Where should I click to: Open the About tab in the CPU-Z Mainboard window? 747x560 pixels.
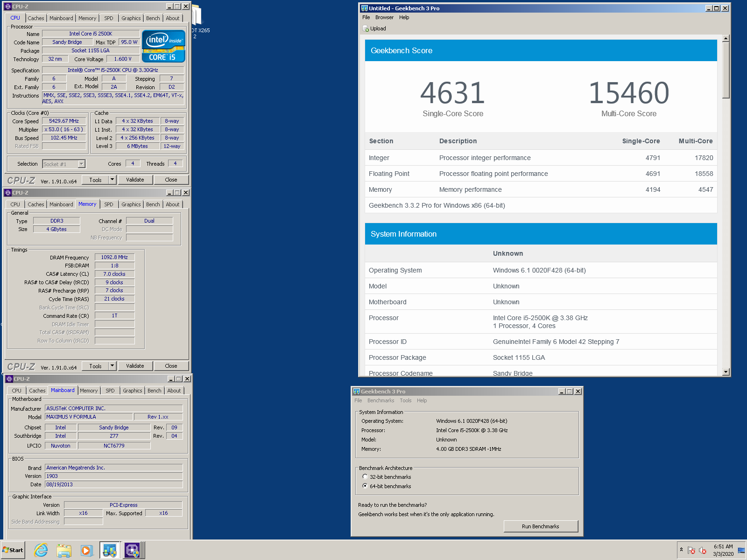[x=174, y=391]
